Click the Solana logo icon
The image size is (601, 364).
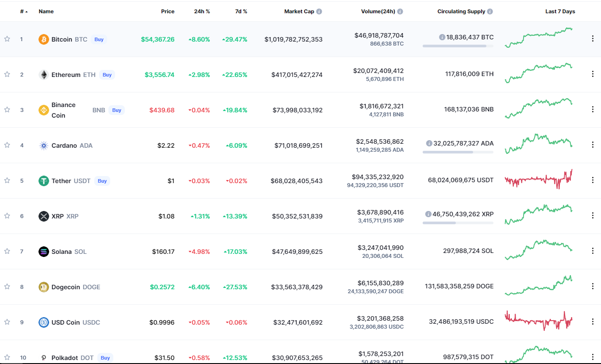(x=43, y=252)
